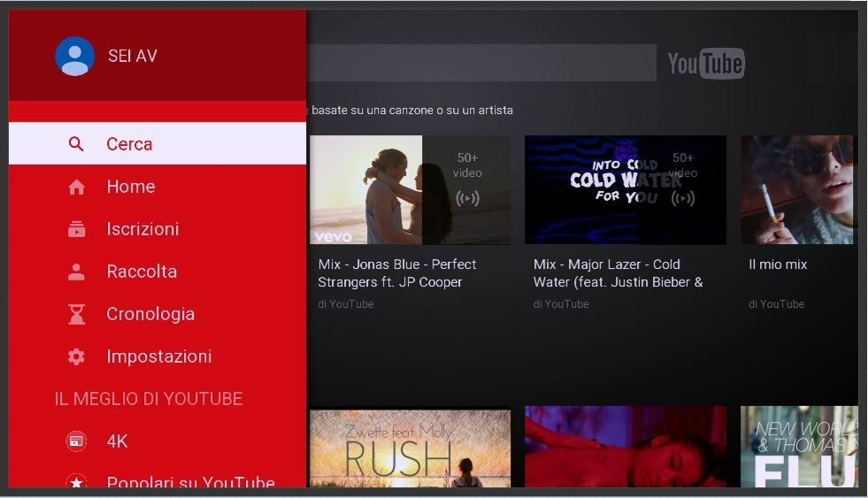The height and width of the screenshot is (498, 868).
Task: Click title Mix - Jonas Blue - Perfect Strangers
Action: click(x=397, y=273)
